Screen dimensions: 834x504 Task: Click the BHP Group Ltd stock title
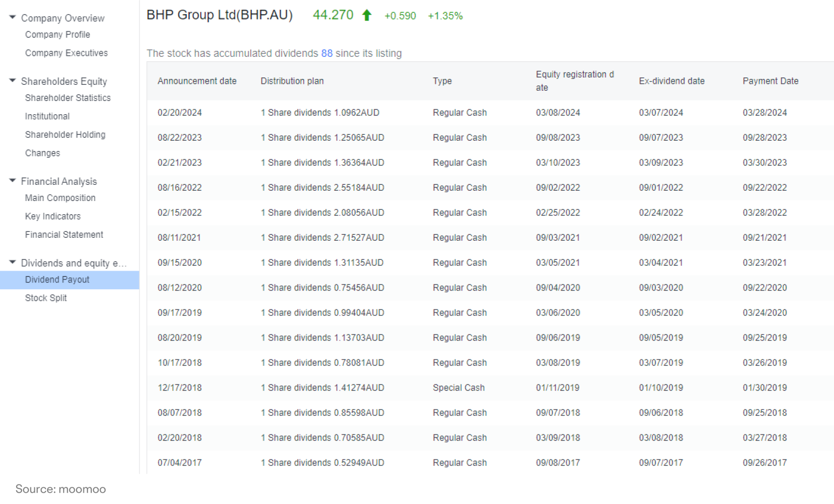pos(219,15)
